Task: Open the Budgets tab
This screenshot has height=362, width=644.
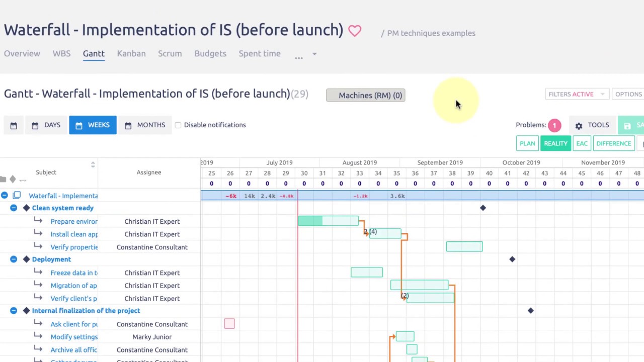Action: (x=210, y=54)
